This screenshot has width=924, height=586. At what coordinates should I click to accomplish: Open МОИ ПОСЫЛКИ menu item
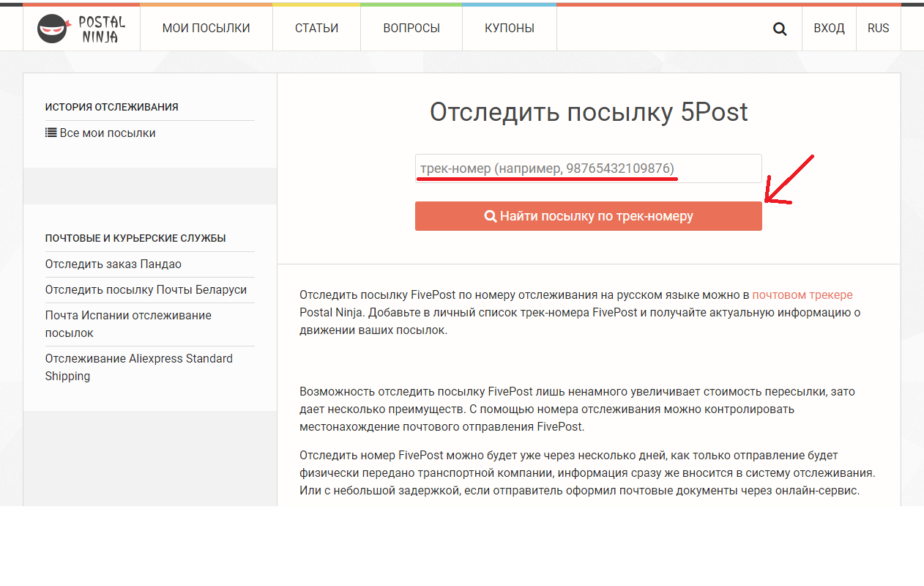point(206,29)
